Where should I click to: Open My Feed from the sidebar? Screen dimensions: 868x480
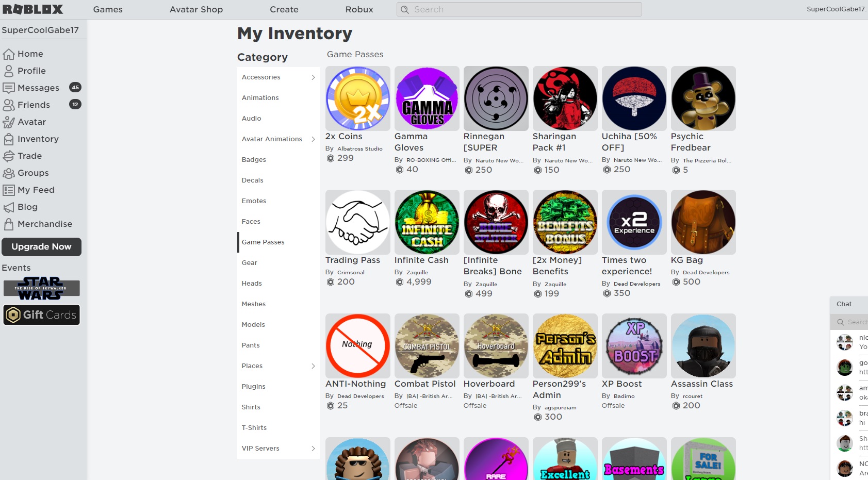[9, 190]
